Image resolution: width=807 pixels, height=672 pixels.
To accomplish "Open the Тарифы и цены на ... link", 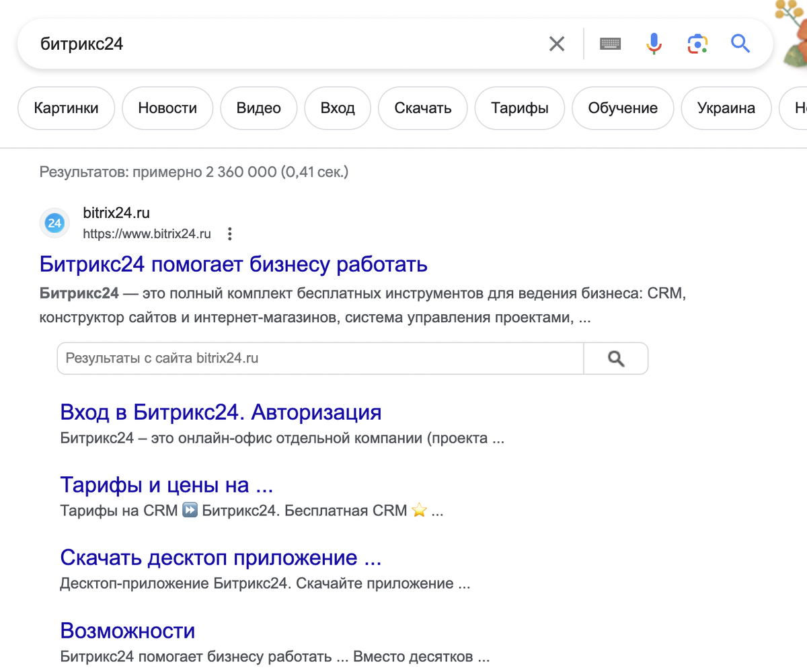I will click(166, 484).
